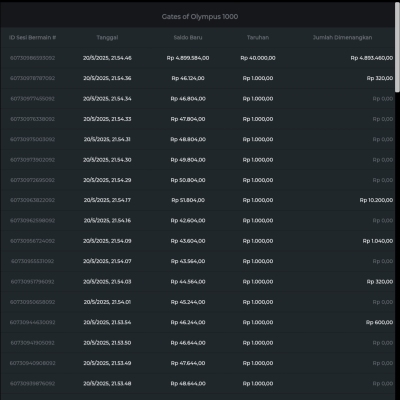Open session ID of the 21.54.09 row
This screenshot has width=400, height=400.
coord(32,241)
